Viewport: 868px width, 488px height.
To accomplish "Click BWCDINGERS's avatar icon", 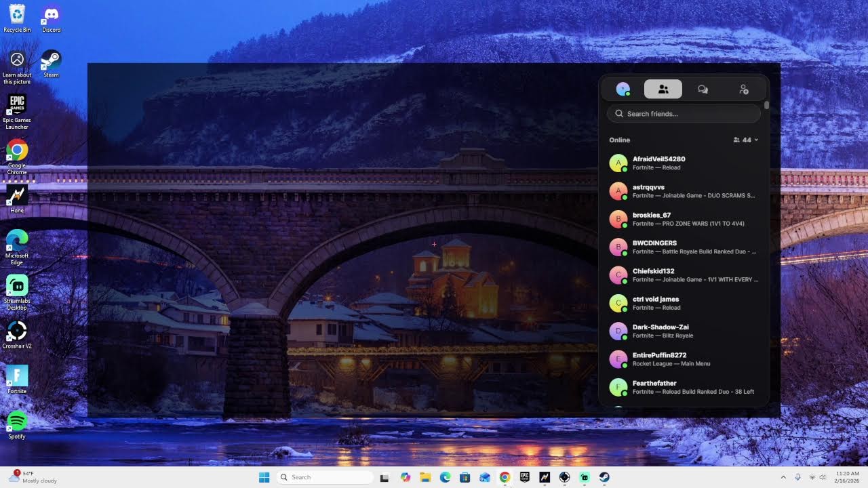I will [618, 247].
